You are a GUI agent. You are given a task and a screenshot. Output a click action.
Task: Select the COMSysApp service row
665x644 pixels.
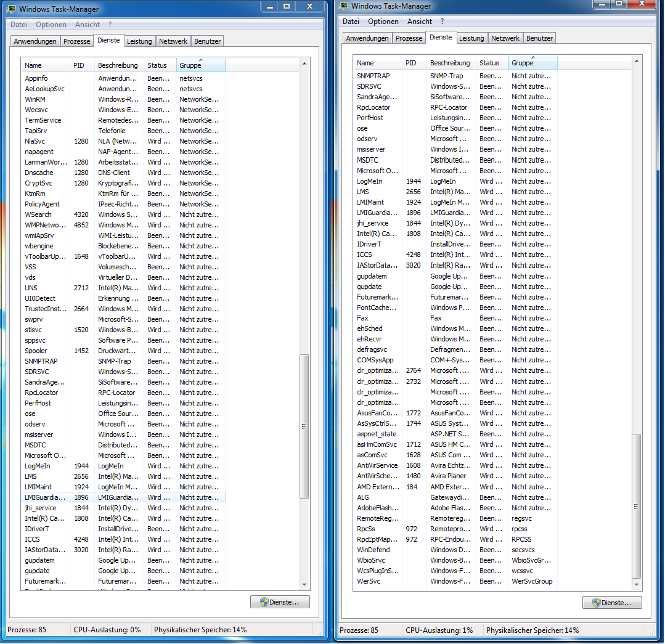click(x=455, y=360)
